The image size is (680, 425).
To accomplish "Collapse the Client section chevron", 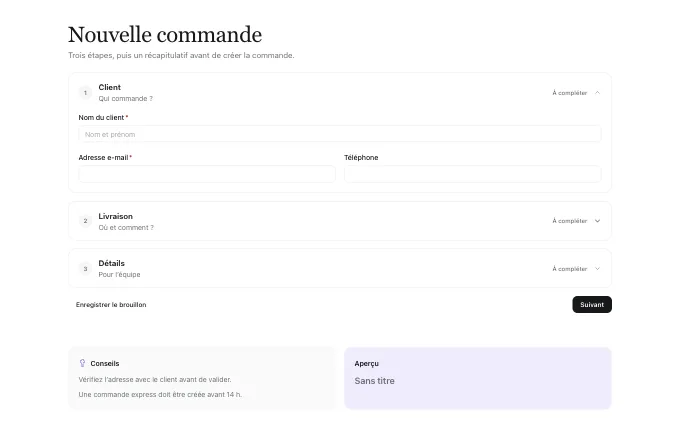I will point(597,92).
